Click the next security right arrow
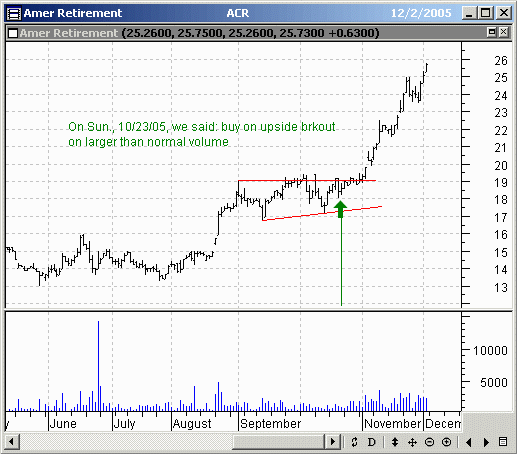 pos(486,442)
